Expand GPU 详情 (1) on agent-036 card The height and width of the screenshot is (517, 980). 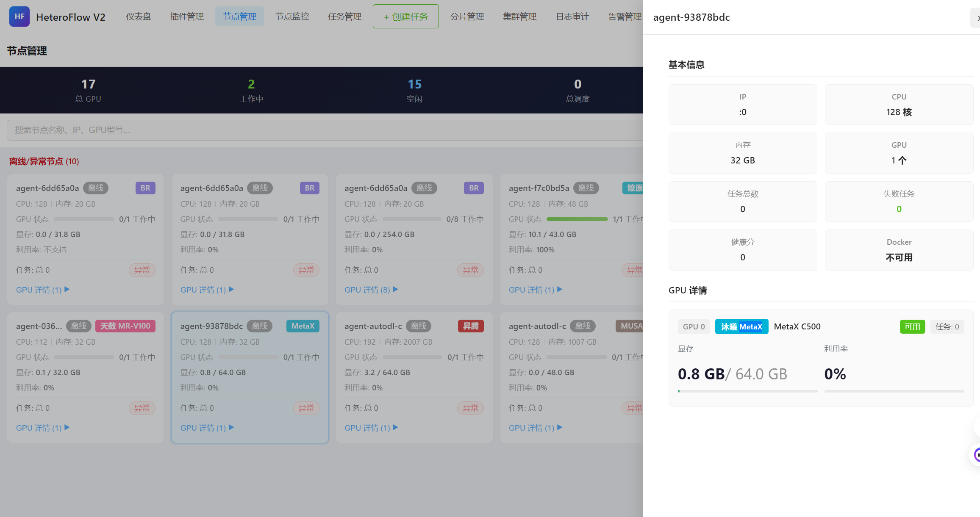click(x=42, y=428)
